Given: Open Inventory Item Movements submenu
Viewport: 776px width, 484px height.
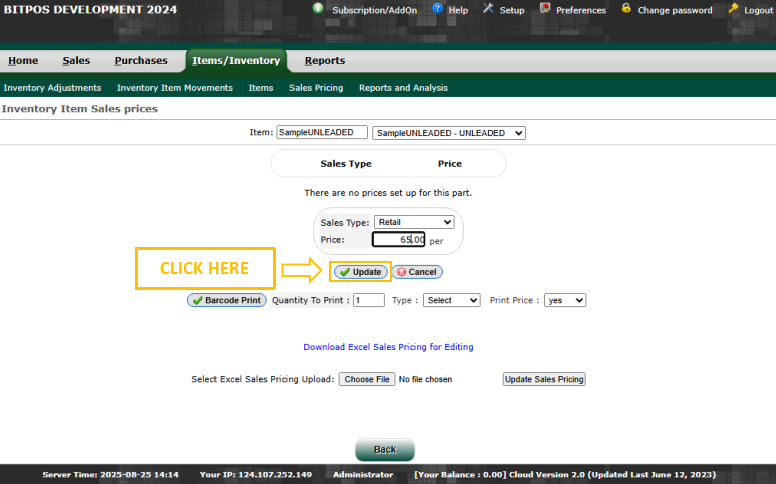Looking at the screenshot, I should click(175, 88).
